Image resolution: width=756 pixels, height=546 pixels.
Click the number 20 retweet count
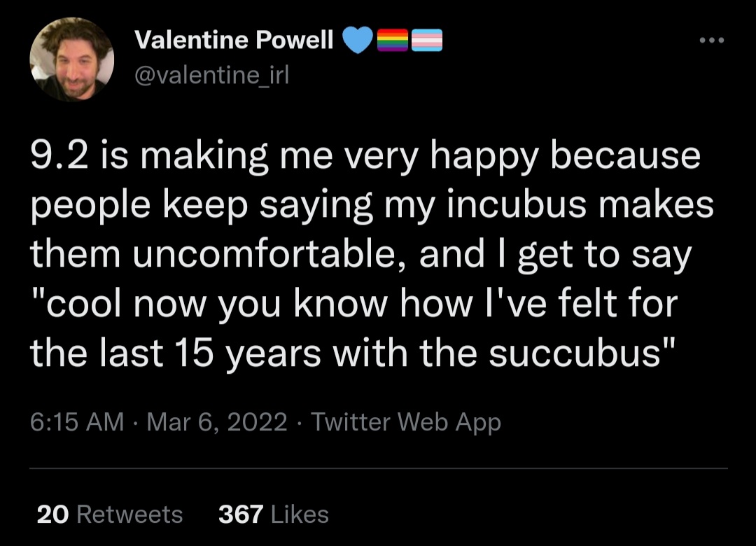[52, 514]
